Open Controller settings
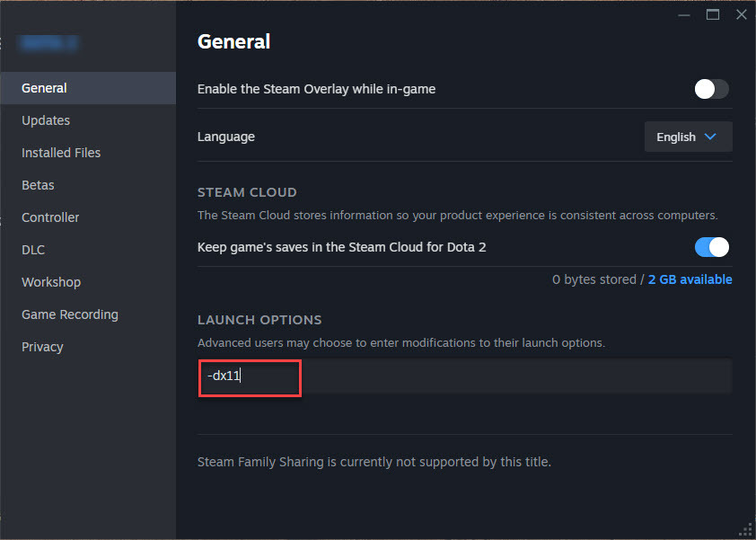The image size is (756, 540). tap(50, 217)
